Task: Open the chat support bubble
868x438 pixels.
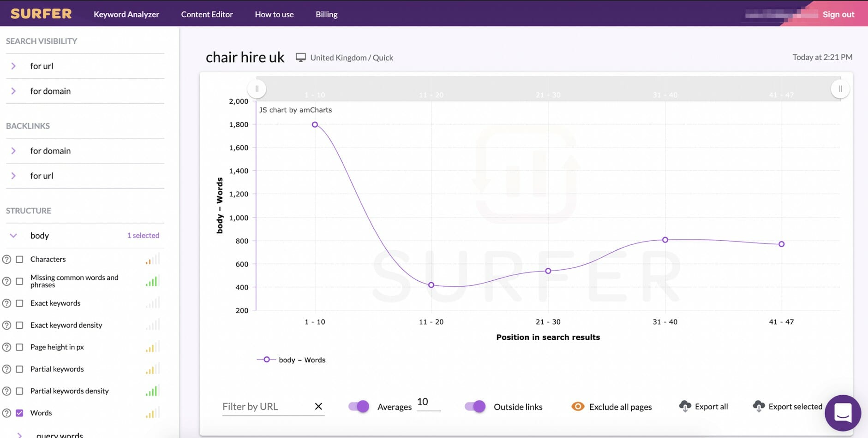Action: click(843, 413)
